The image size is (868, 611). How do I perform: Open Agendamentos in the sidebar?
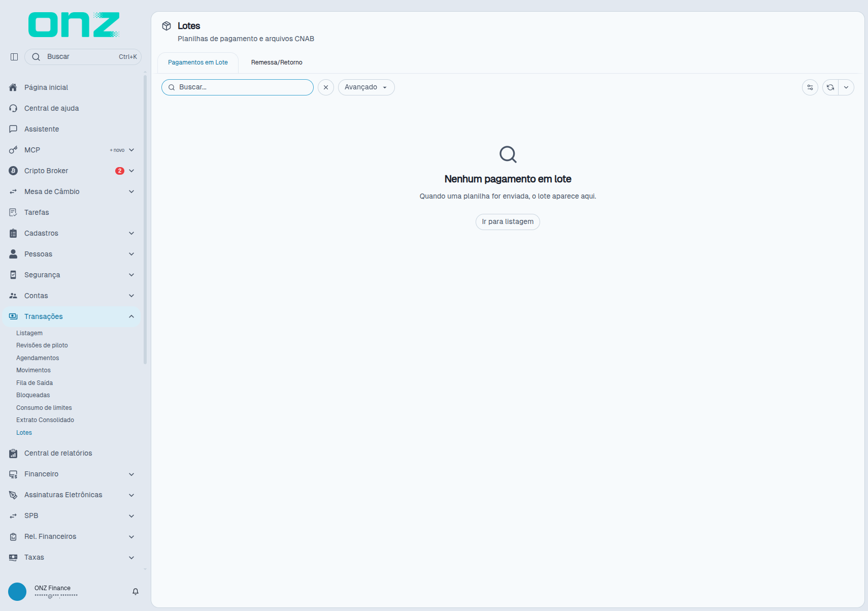[38, 358]
